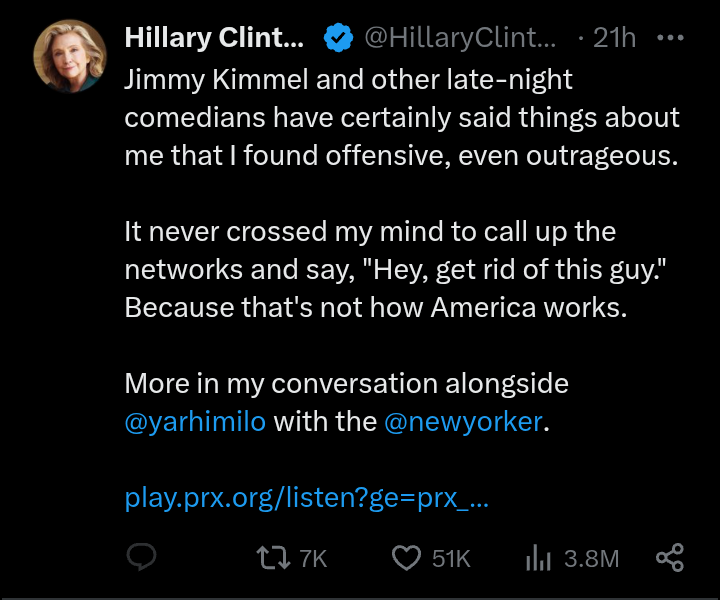Open Hillary Clinton's profile avatar photo
Image resolution: width=720 pixels, height=600 pixels.
coord(69,56)
